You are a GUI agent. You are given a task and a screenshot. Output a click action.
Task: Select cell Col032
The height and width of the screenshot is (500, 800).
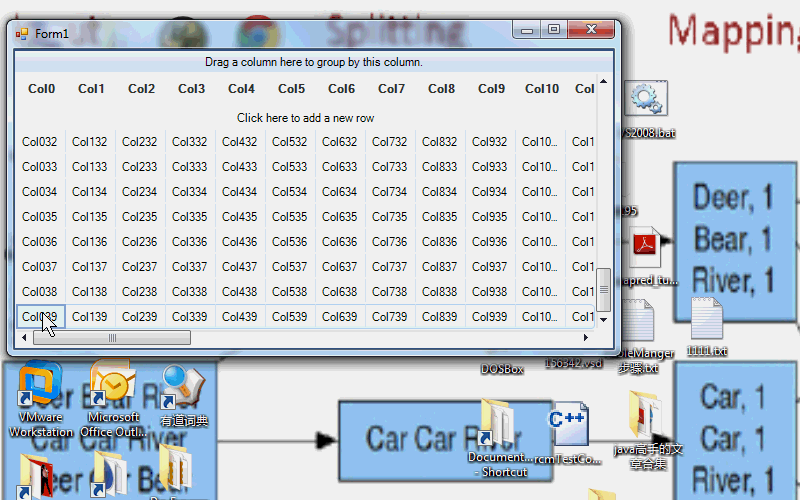pyautogui.click(x=39, y=141)
